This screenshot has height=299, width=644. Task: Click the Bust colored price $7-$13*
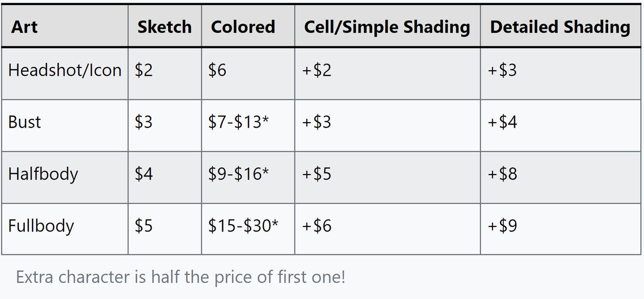(238, 122)
